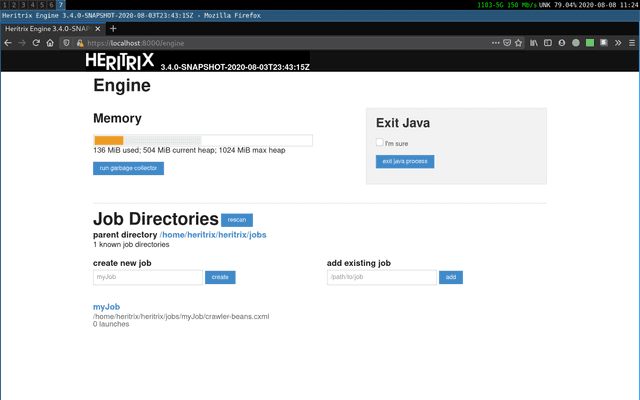Click the "1 known job directories" text
Screen dimensions: 640x400
(131, 244)
